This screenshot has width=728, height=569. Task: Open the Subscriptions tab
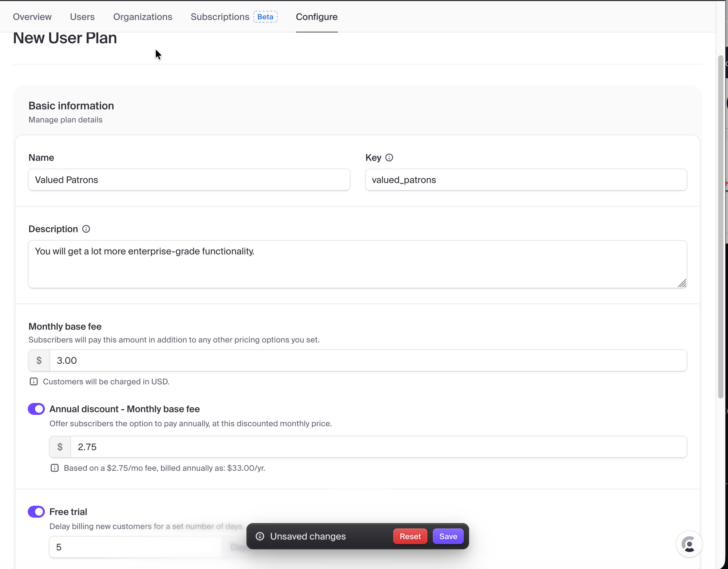click(x=220, y=17)
